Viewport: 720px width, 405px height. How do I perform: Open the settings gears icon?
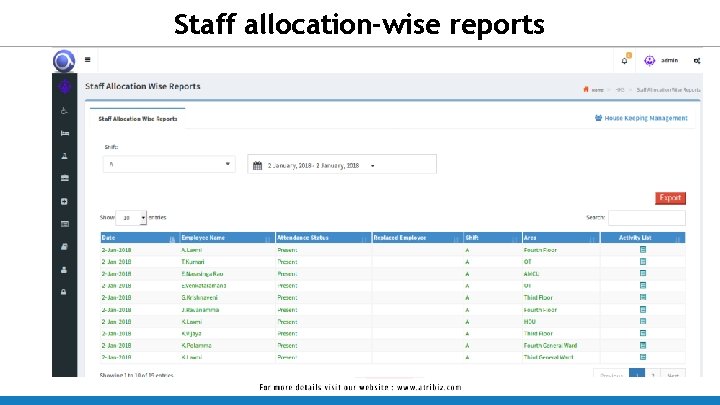[x=697, y=61]
